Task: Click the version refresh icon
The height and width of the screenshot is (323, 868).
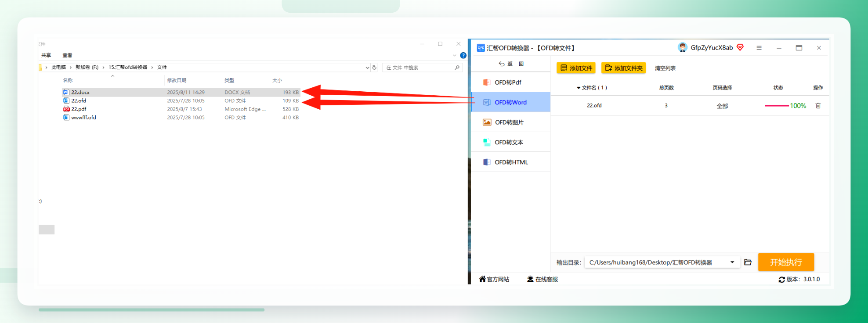Action: [781, 280]
